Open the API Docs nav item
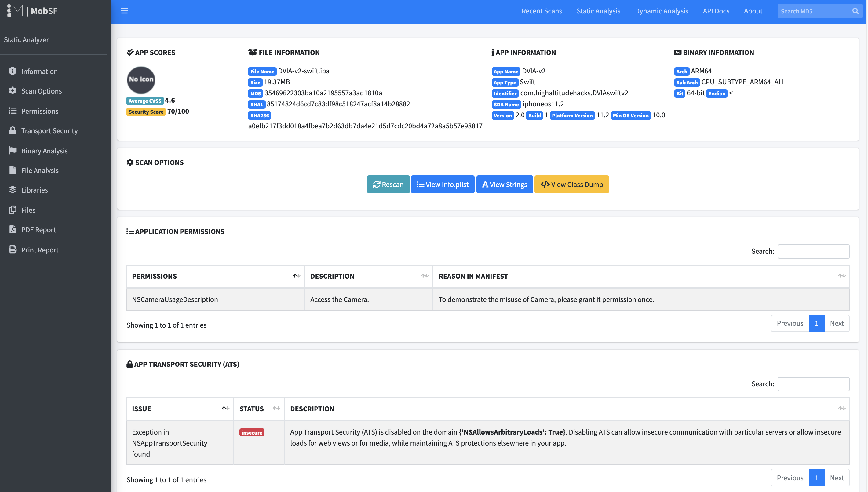The image size is (868, 492). (716, 11)
